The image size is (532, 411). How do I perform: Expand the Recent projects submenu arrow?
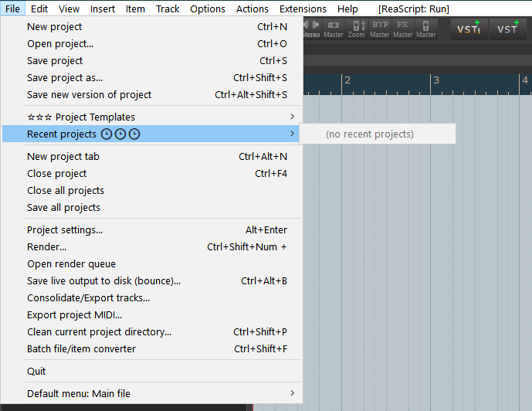click(x=292, y=134)
